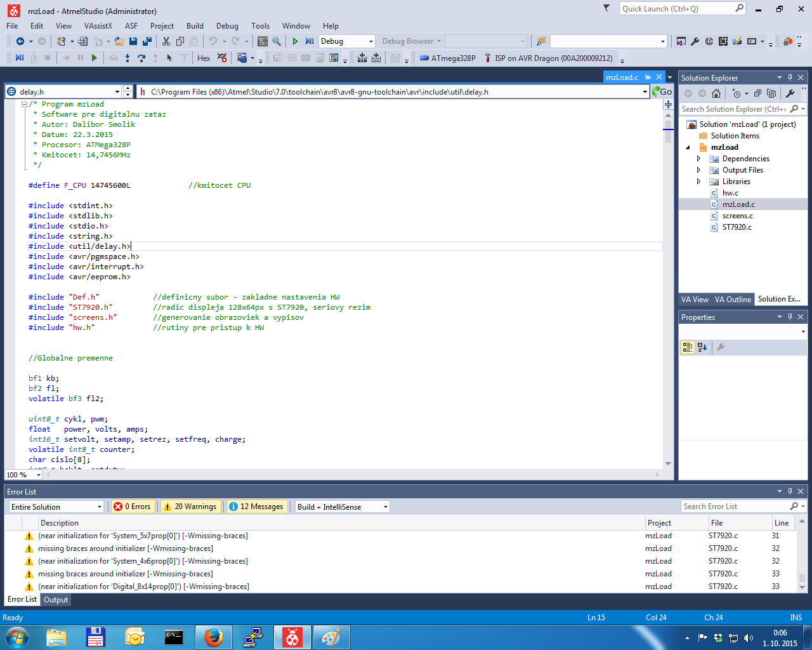
Task: Click the Save All icon
Action: 147,41
